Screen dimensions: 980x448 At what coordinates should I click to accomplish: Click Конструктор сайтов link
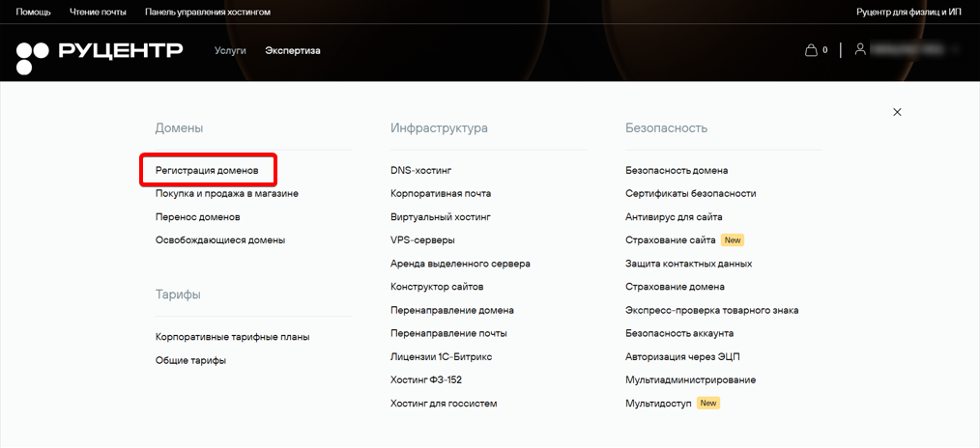[437, 287]
